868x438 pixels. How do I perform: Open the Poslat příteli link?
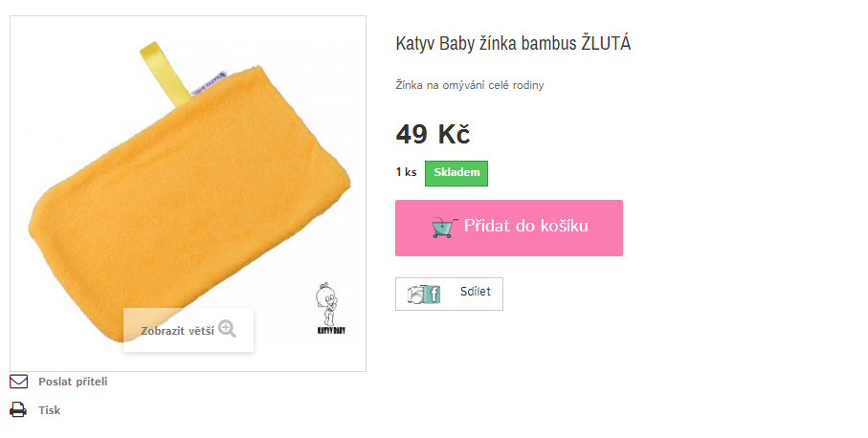(x=73, y=382)
